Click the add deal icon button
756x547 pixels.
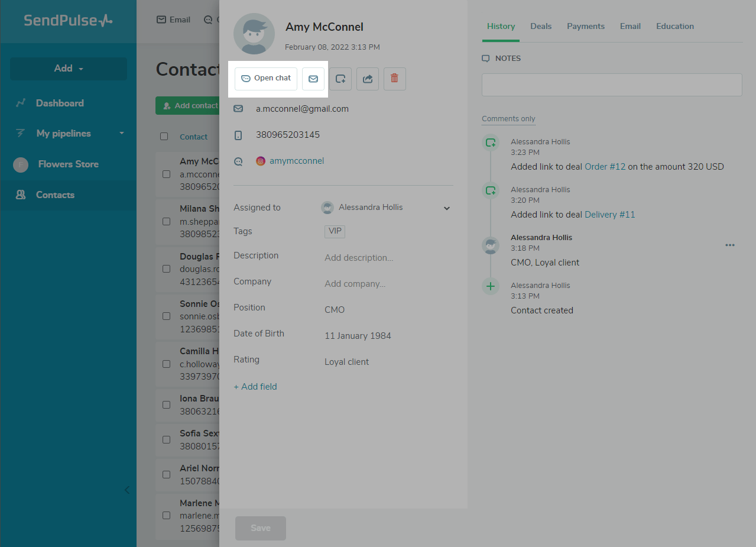pos(340,79)
